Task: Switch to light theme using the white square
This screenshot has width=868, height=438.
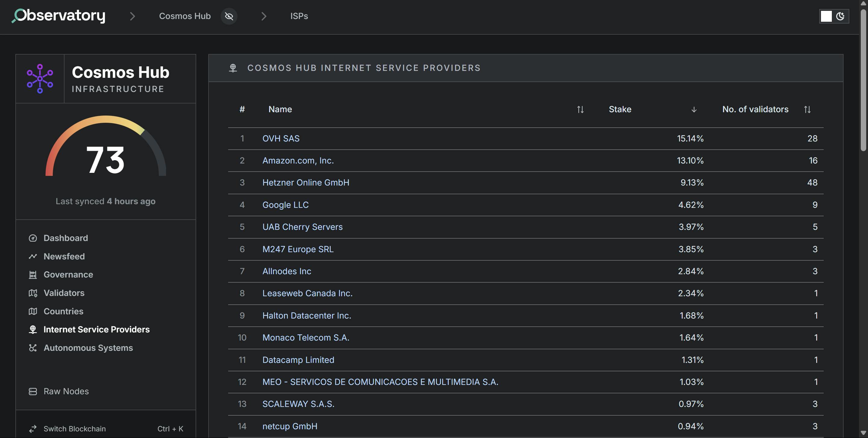Action: tap(826, 16)
